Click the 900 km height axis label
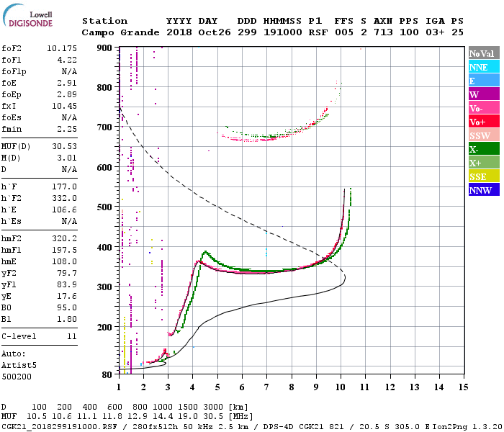The height and width of the screenshot is (432, 504). coord(104,48)
